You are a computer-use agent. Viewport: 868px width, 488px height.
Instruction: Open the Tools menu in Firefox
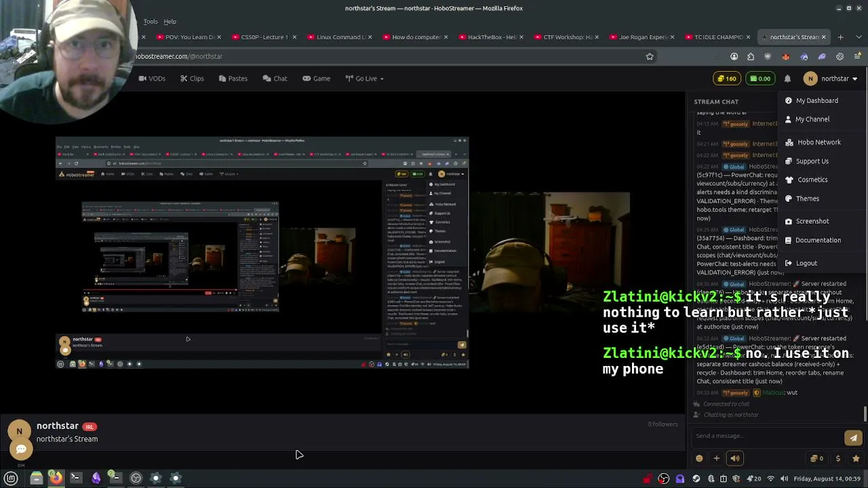(151, 22)
